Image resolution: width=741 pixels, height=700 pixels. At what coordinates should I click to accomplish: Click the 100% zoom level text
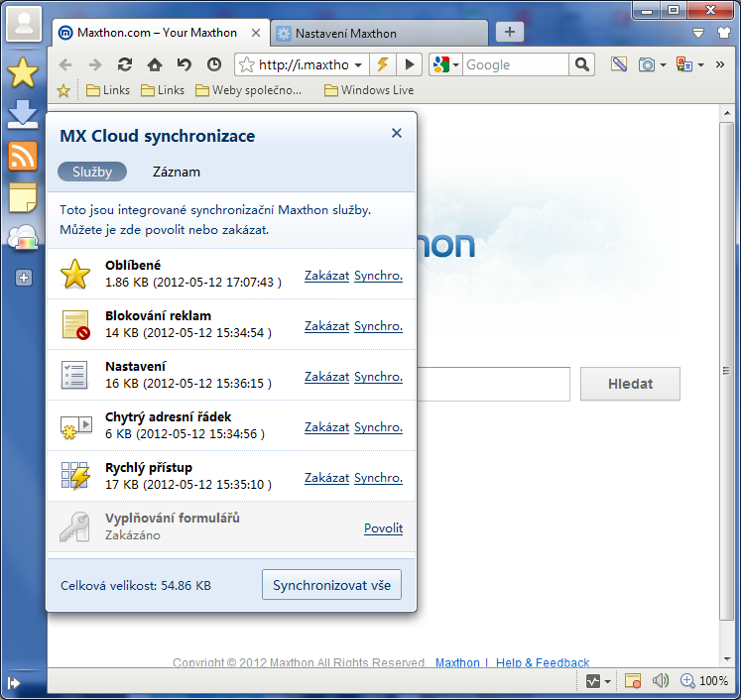pos(713,680)
